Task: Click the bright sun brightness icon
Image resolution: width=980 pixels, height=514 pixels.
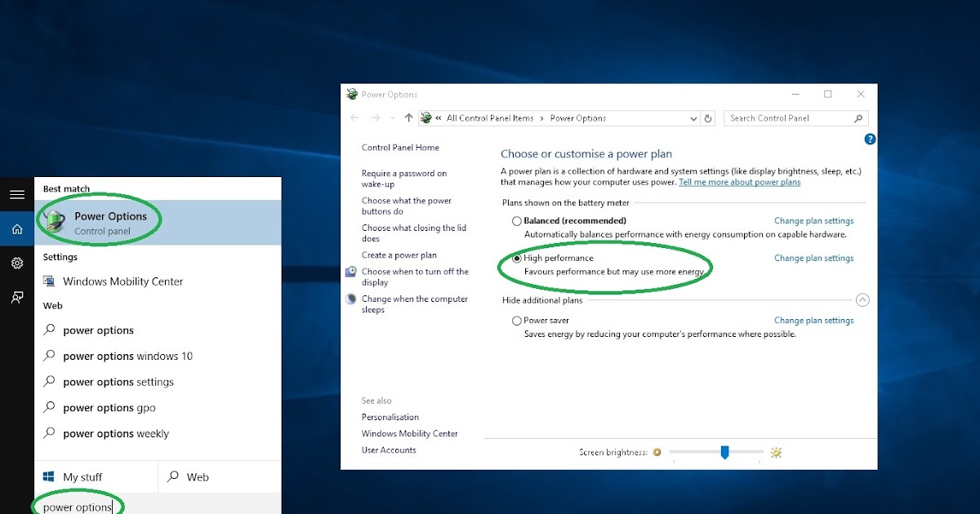Action: pyautogui.click(x=776, y=452)
